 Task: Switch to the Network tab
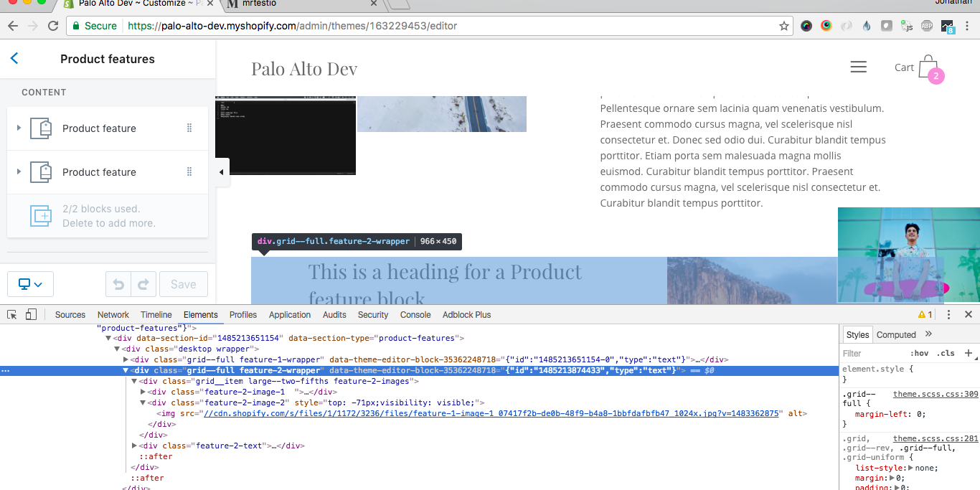click(113, 314)
